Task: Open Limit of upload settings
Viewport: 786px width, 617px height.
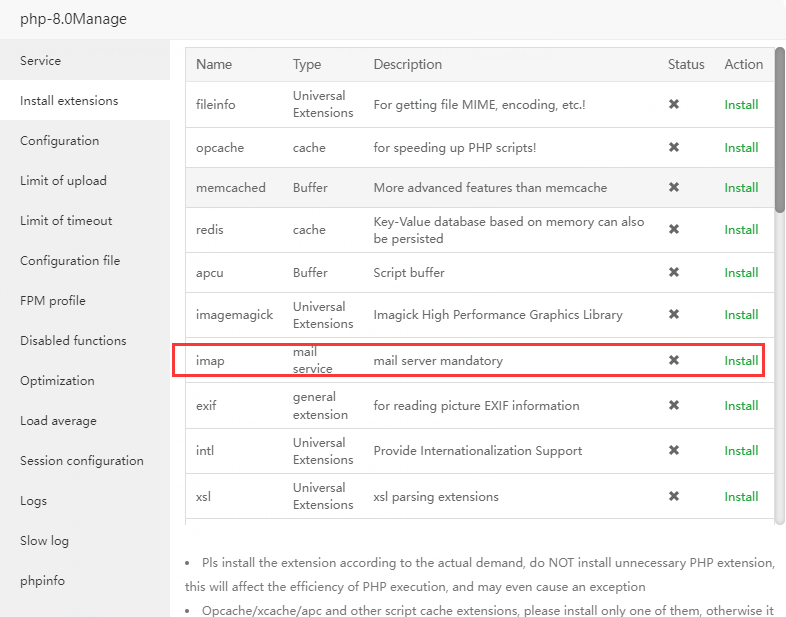Action: 63,181
